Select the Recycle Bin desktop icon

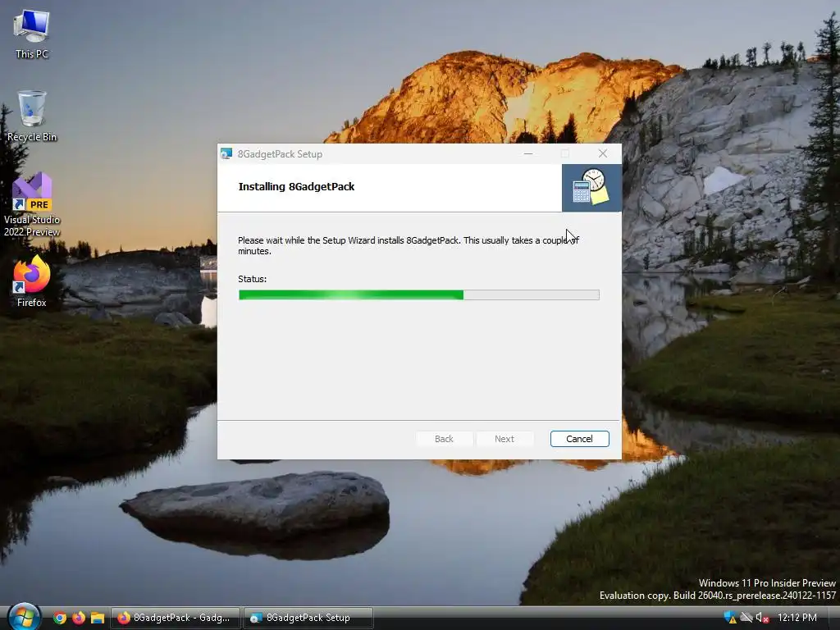click(32, 116)
